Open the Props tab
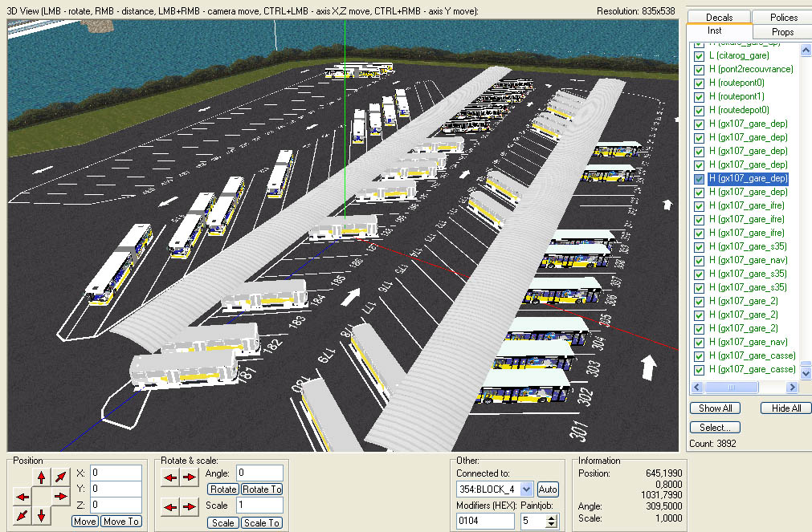Screen dimensions: 812x532 782,32
